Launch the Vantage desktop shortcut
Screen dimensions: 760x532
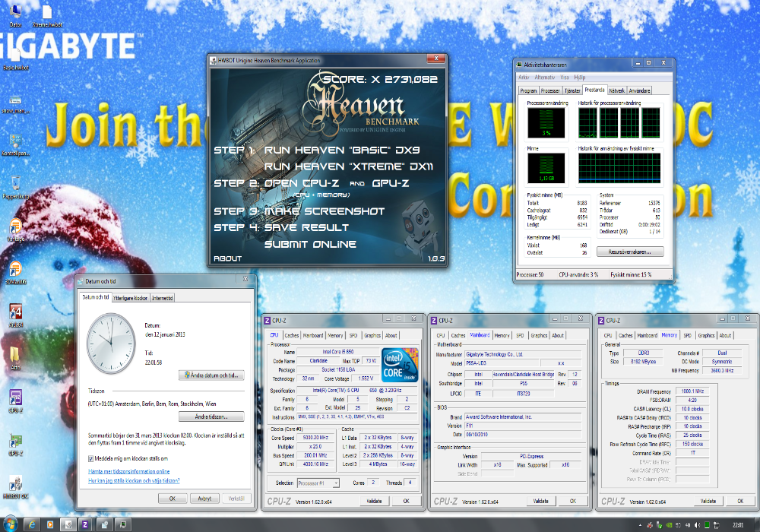[15, 230]
